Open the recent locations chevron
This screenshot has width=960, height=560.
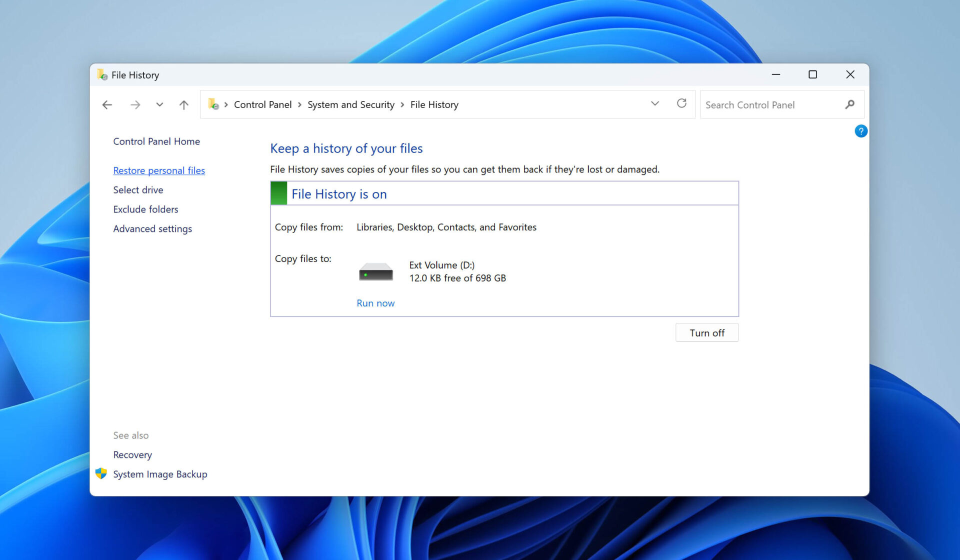[159, 104]
